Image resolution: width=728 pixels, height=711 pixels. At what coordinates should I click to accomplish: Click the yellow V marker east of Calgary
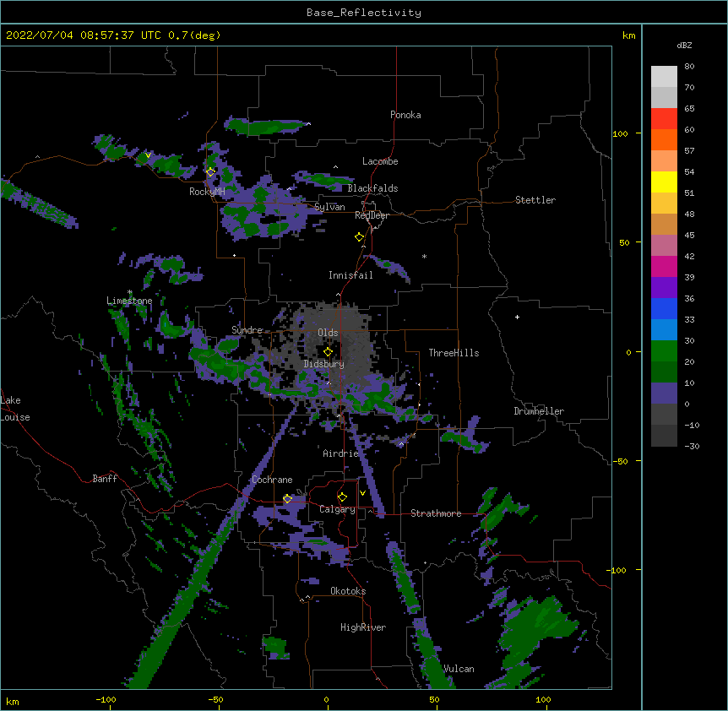tap(362, 493)
